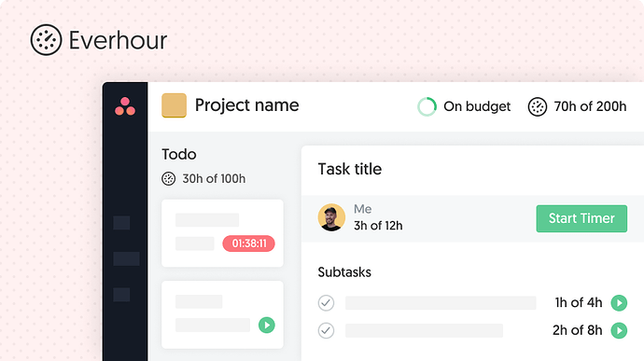Select the third sidebar menu placeholder
Screen dimensions: 644x361
(121, 295)
